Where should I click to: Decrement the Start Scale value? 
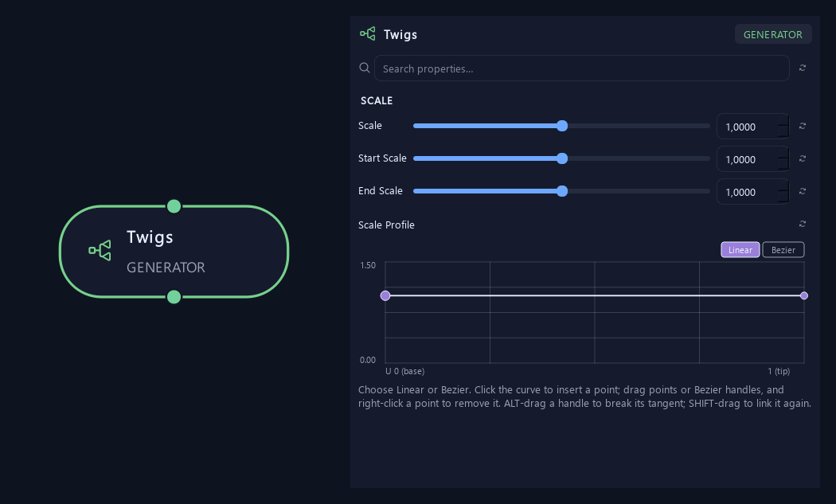click(x=783, y=165)
